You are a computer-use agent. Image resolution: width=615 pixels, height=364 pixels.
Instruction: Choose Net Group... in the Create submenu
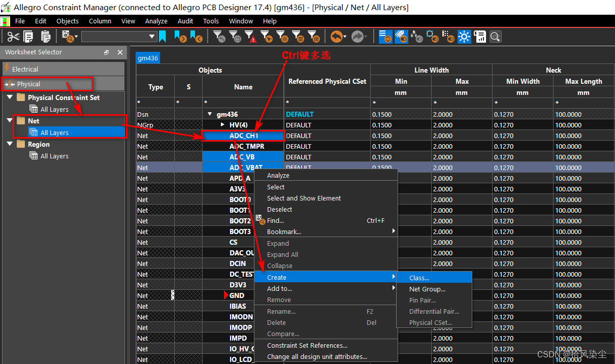coord(434,289)
